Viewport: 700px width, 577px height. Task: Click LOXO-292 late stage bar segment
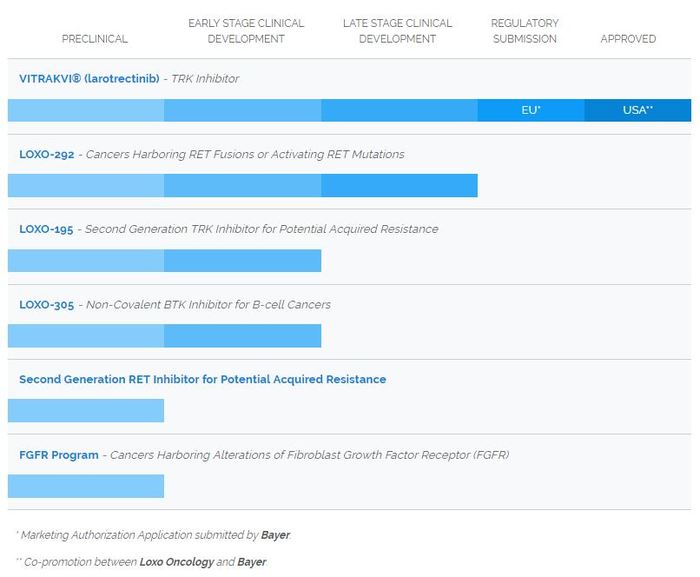[399, 185]
